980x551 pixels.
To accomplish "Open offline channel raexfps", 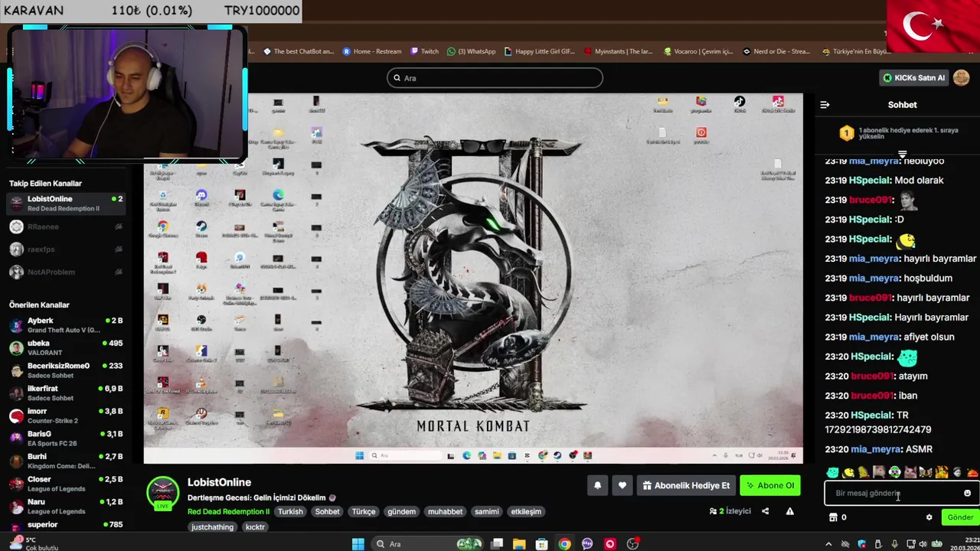I will tap(65, 249).
